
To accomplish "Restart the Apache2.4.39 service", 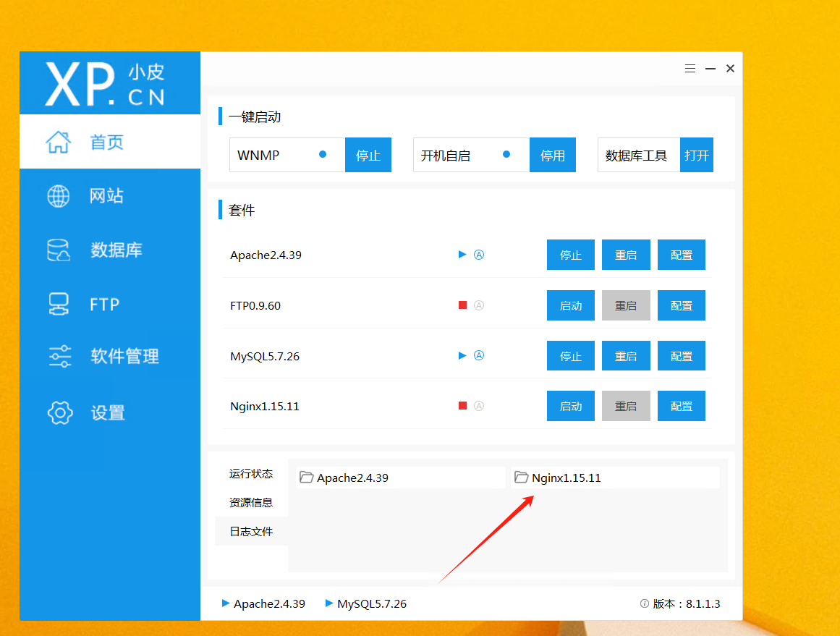I will 626,255.
